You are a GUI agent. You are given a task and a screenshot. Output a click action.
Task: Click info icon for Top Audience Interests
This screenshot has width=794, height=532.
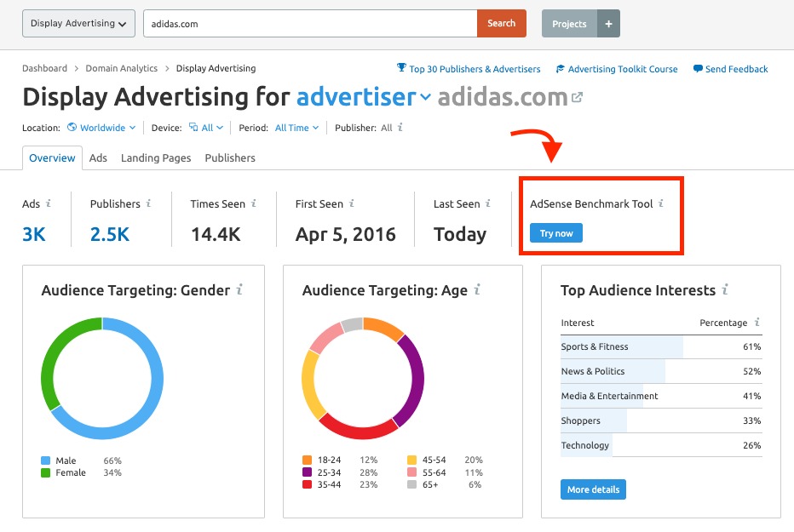pyautogui.click(x=725, y=289)
